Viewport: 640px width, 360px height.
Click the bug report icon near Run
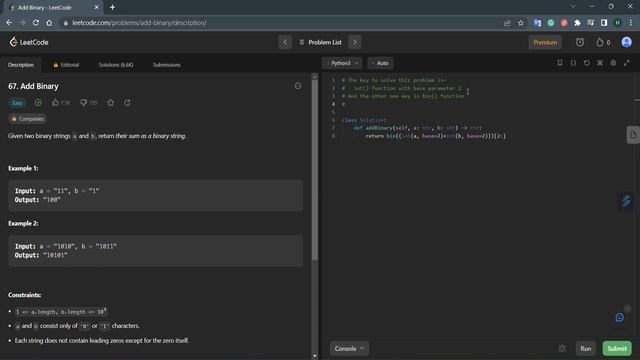tap(562, 349)
